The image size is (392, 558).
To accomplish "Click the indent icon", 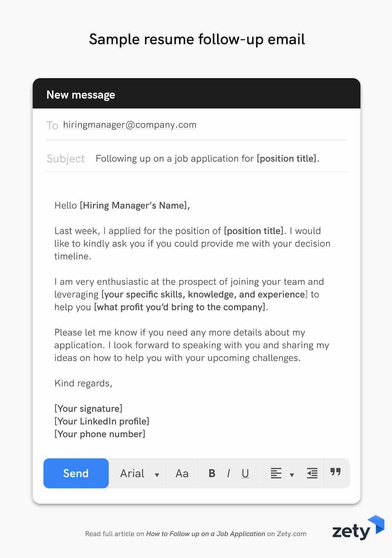I will 312,473.
